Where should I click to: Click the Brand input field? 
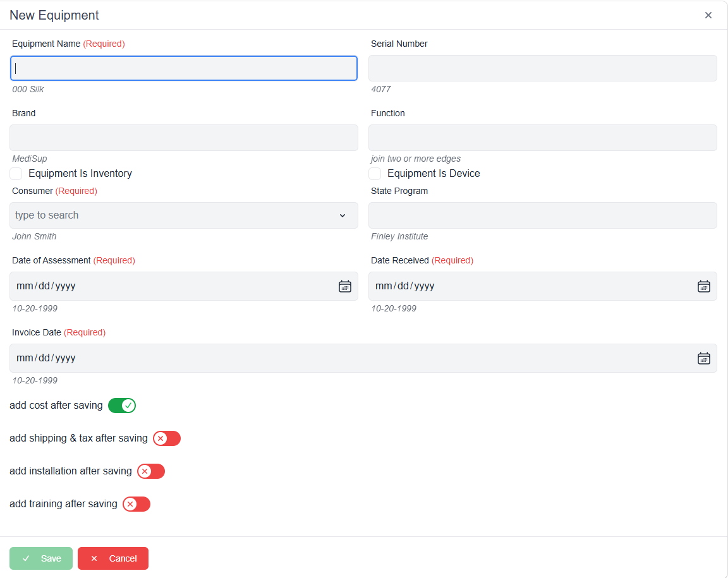click(184, 138)
